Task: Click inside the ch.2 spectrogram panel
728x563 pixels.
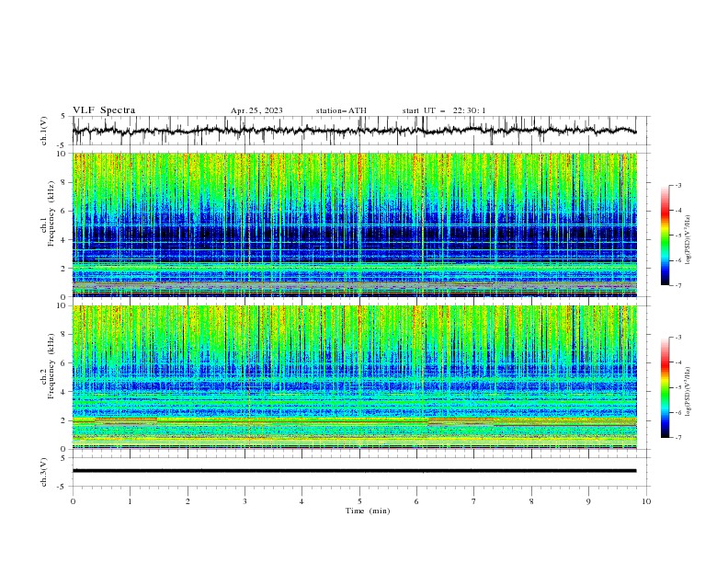Action: click(355, 377)
